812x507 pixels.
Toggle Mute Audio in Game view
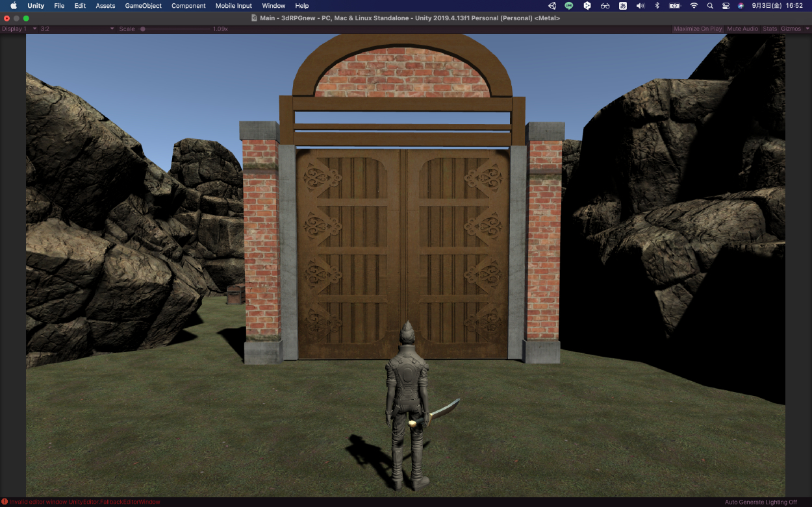[742, 29]
